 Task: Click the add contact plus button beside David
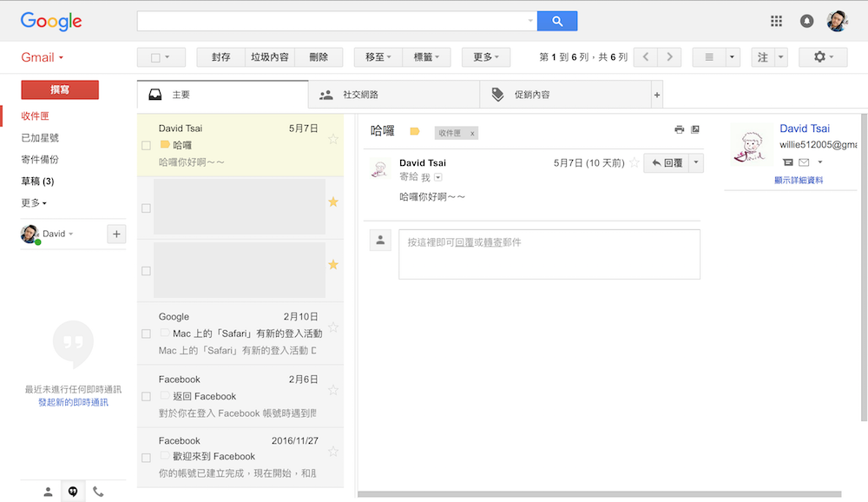point(116,234)
